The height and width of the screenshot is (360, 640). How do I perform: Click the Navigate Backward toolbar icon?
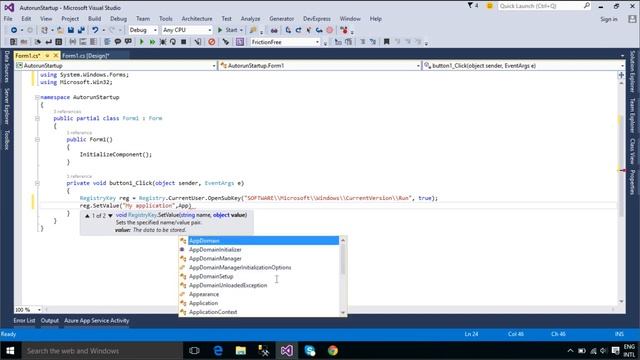click(13, 30)
